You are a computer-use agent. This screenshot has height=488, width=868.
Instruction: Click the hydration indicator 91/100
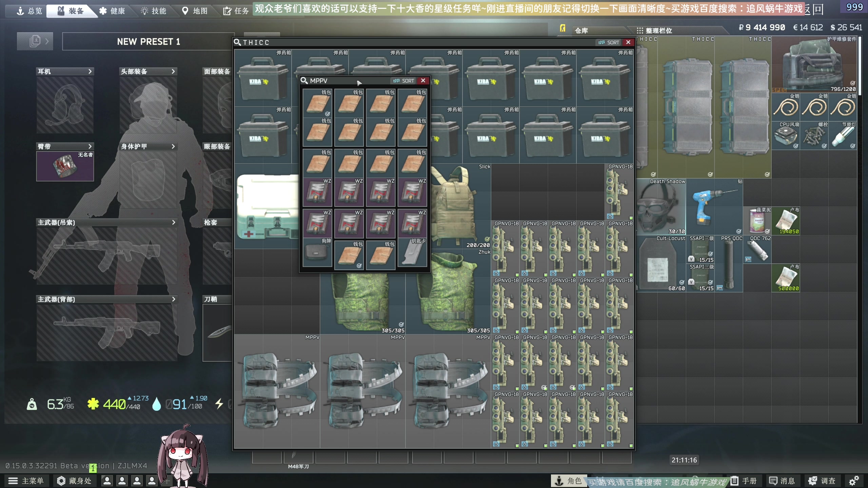(x=180, y=404)
